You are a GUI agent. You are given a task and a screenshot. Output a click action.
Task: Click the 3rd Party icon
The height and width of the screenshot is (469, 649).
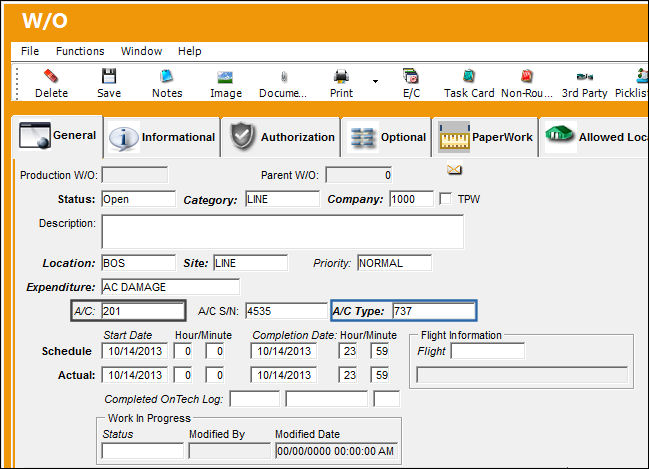[584, 77]
